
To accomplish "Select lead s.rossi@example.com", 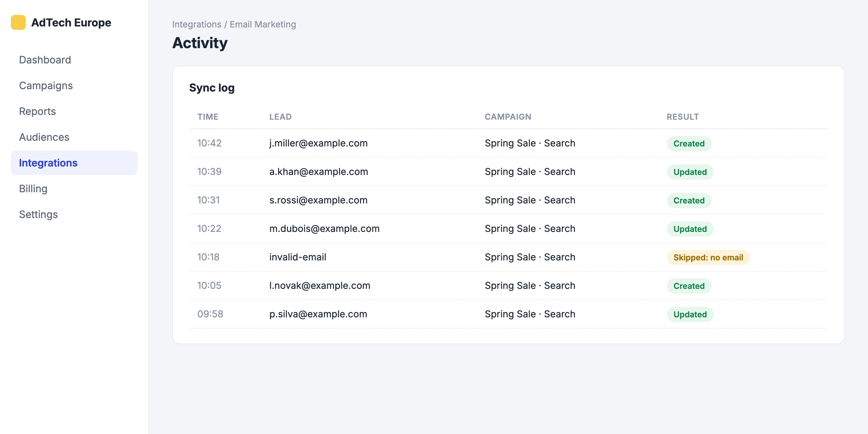I will (318, 200).
